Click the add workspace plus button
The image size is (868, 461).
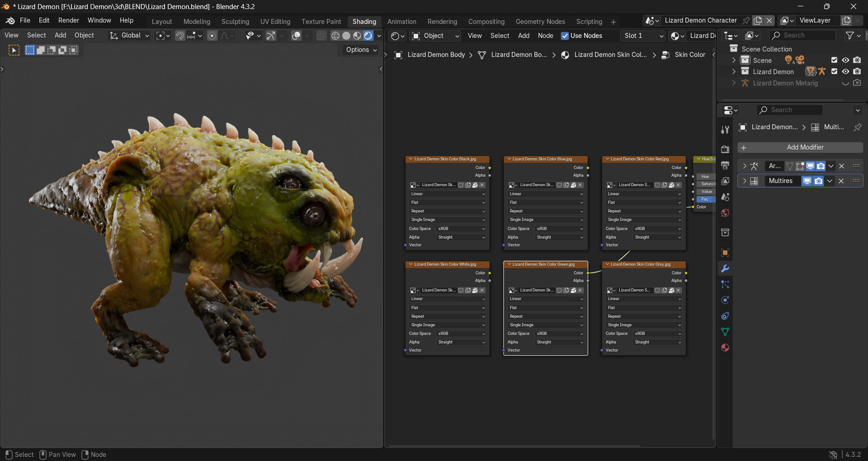point(613,22)
